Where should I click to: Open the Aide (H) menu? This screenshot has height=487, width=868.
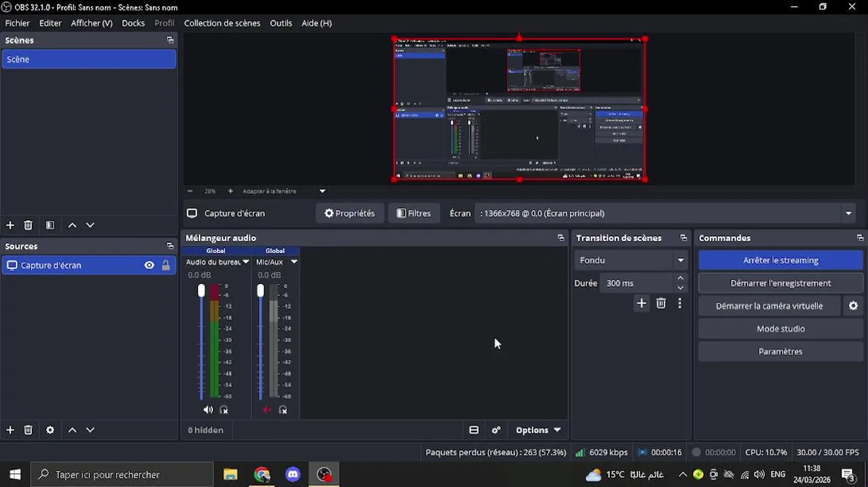tap(316, 23)
